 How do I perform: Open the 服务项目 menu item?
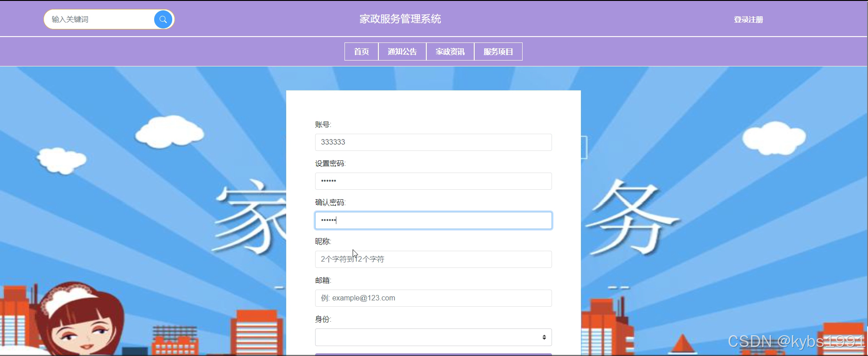coord(498,52)
